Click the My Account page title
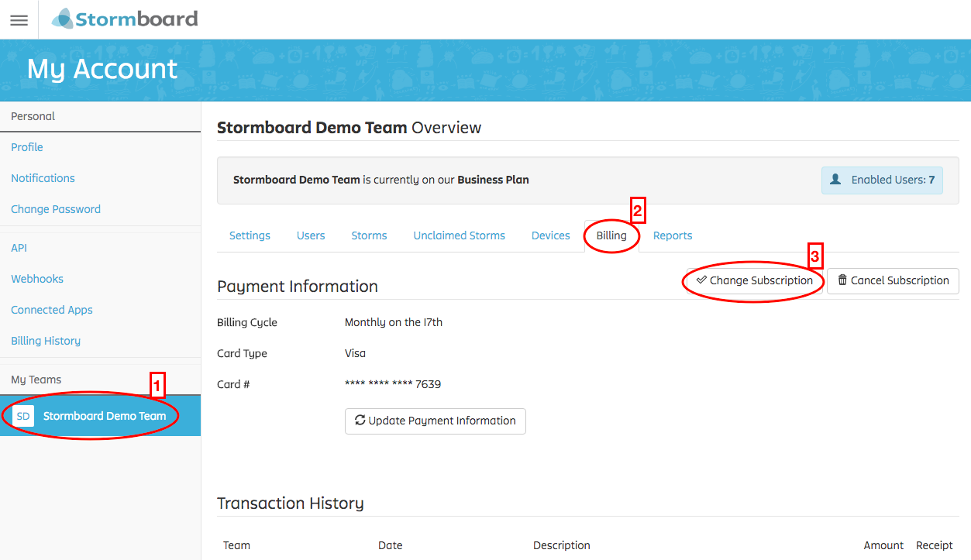971x560 pixels. pos(102,70)
